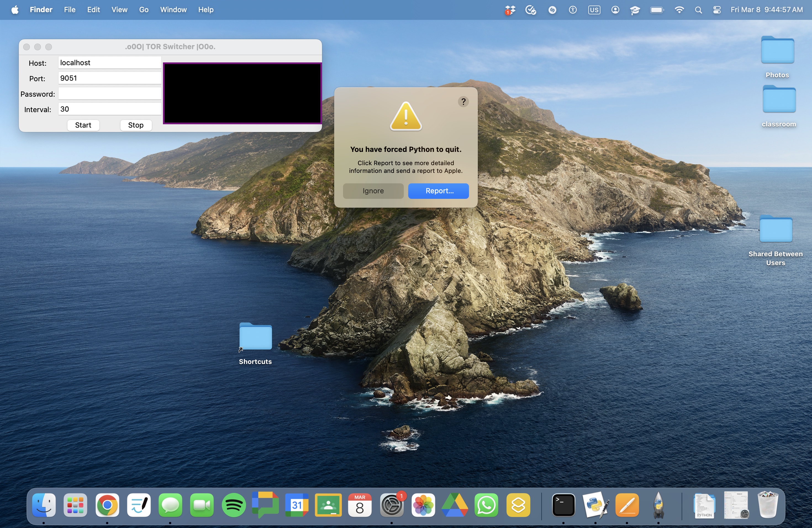Open System Preferences gear icon
812x528 pixels.
coord(391,505)
